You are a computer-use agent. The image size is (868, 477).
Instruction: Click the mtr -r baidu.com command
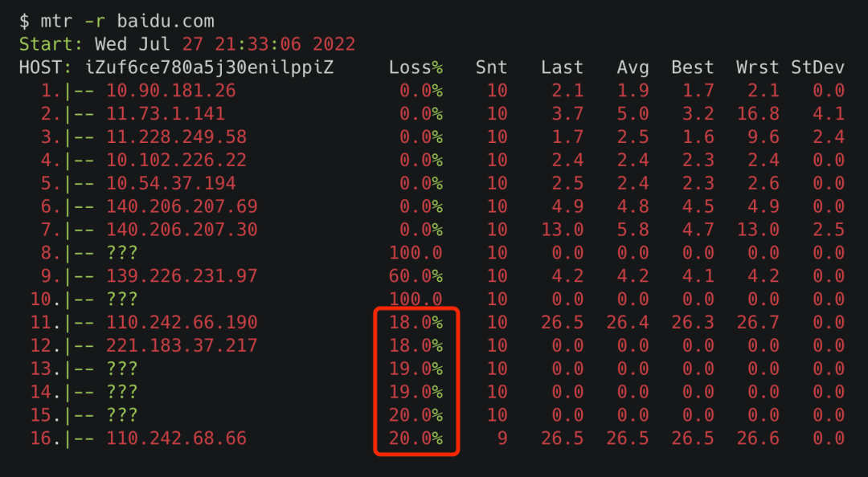coord(127,21)
